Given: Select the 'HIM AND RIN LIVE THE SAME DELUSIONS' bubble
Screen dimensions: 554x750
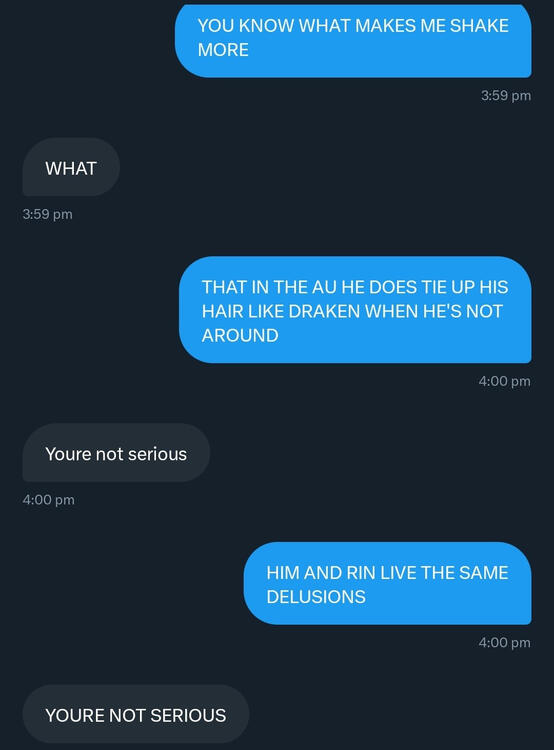Looking at the screenshot, I should 388,584.
